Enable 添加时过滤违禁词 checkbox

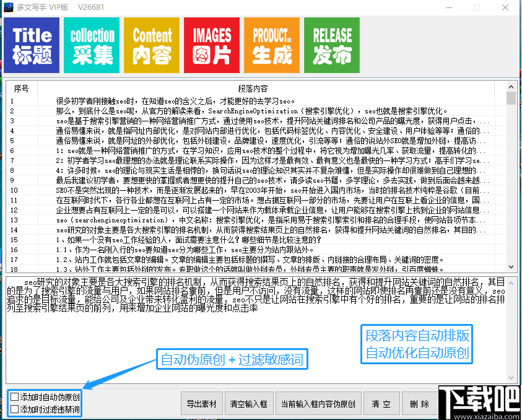tap(14, 409)
